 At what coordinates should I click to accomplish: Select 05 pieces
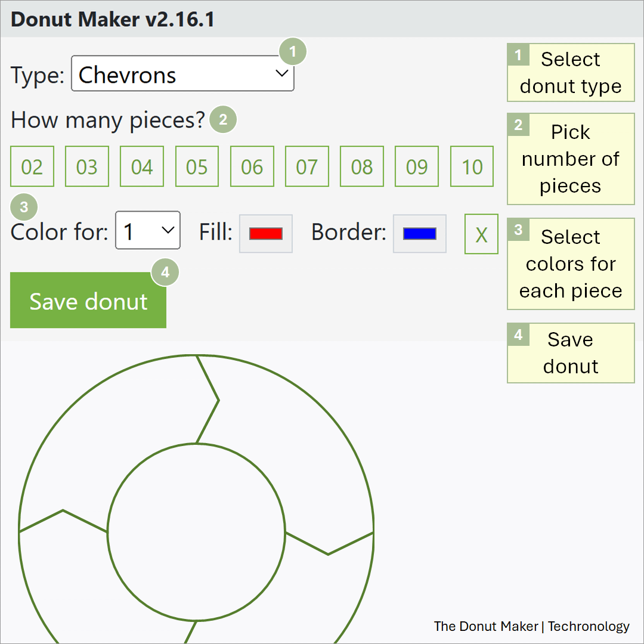197,166
